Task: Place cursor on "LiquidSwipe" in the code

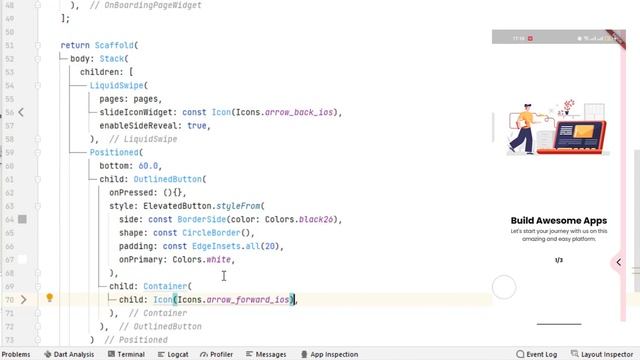Action: (117, 85)
